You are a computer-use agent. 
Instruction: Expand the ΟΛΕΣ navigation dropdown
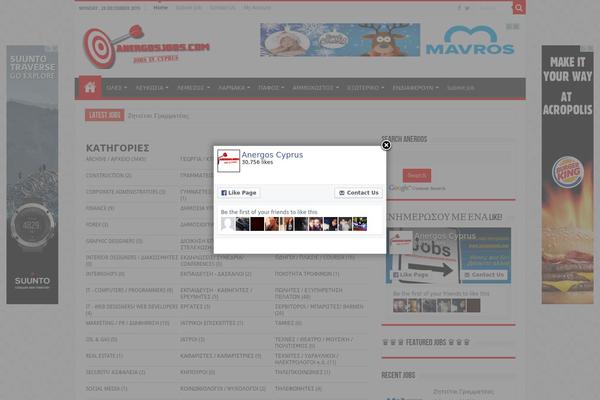[x=116, y=88]
